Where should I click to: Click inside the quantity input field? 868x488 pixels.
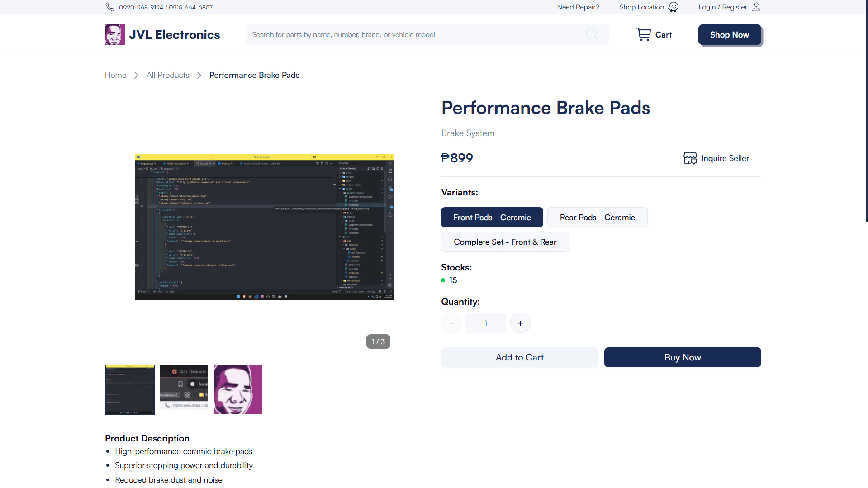pyautogui.click(x=485, y=322)
